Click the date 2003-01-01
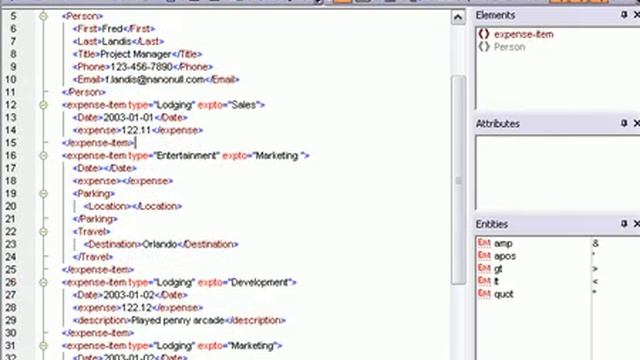This screenshot has height=360, width=640. point(128,118)
